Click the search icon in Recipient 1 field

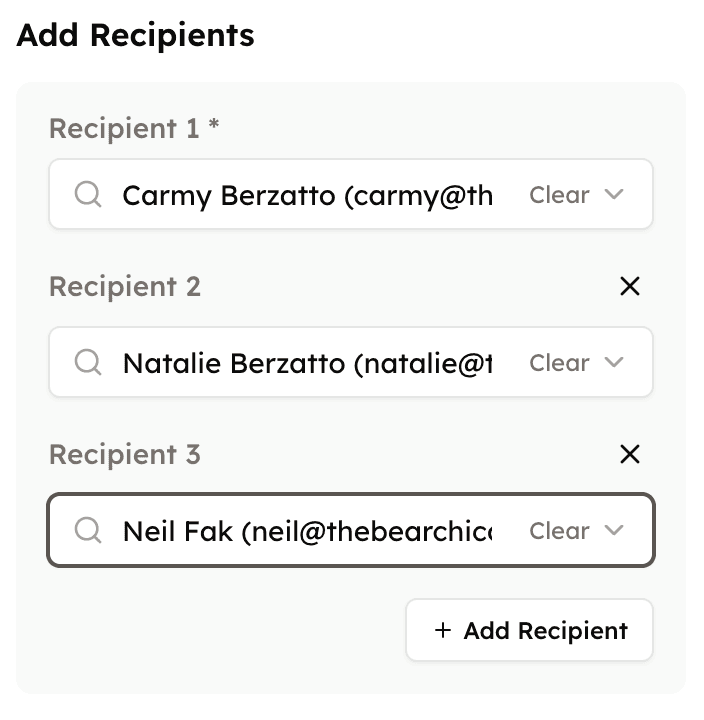[88, 194]
